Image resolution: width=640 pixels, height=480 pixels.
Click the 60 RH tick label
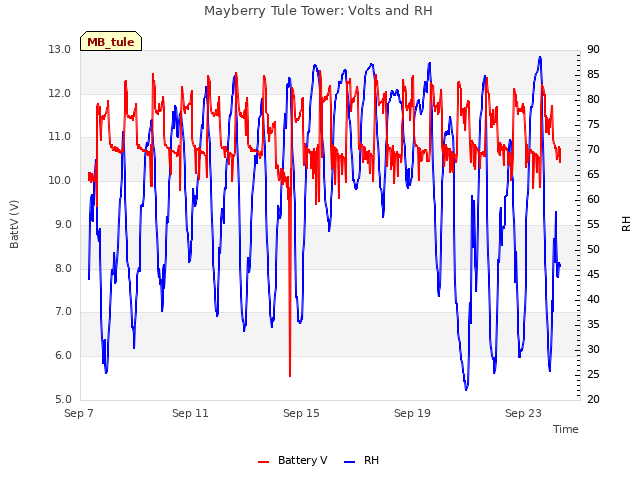pyautogui.click(x=593, y=199)
